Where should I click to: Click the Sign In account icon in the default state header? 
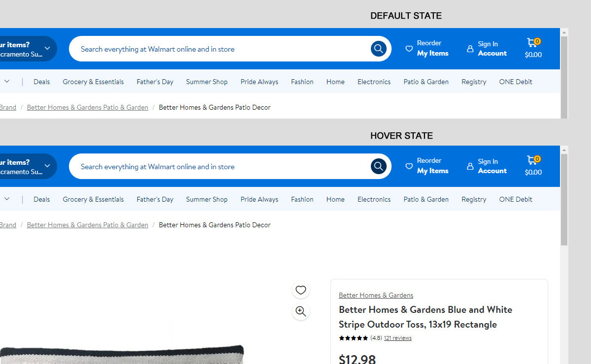pyautogui.click(x=470, y=49)
